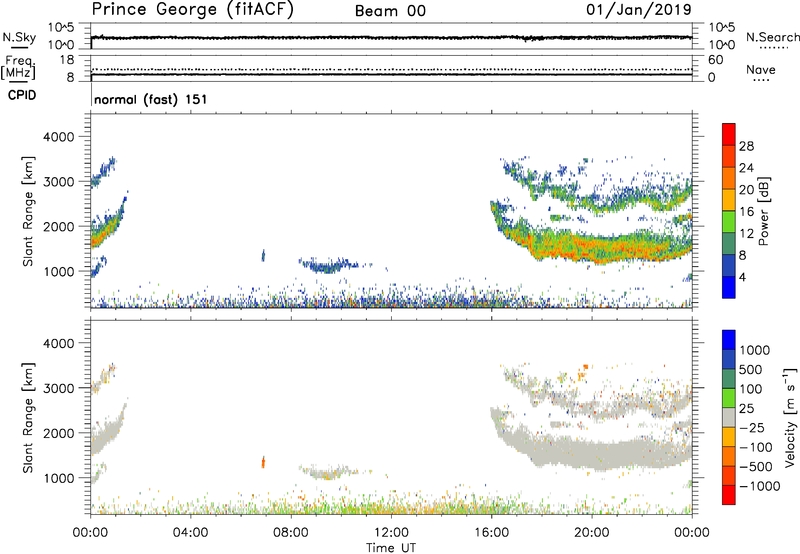Click the strong orange power band near 20:00

tap(592, 248)
